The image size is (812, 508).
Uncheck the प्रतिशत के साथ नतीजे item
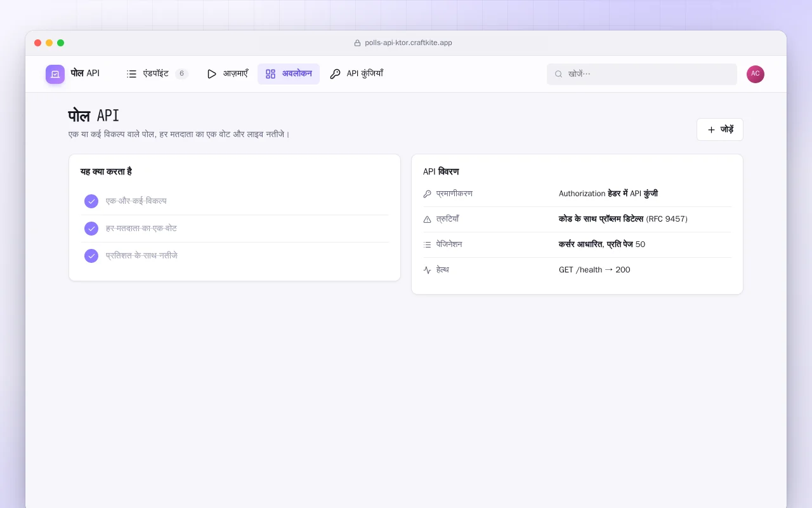click(91, 256)
